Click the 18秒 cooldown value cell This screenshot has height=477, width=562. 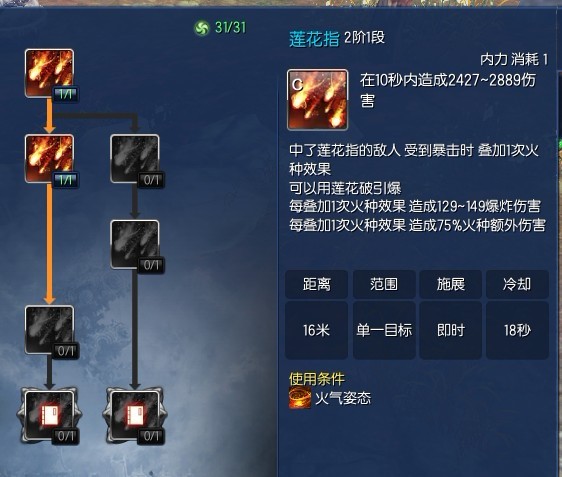pyautogui.click(x=517, y=330)
